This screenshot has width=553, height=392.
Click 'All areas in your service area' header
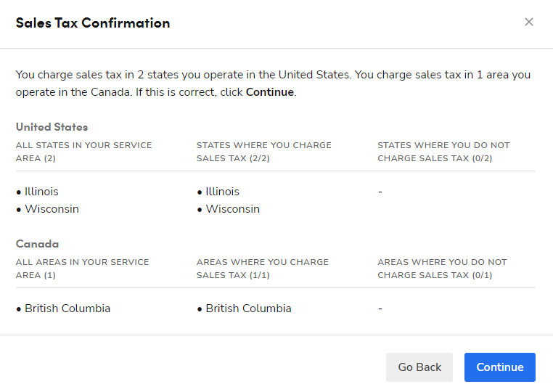(x=82, y=269)
